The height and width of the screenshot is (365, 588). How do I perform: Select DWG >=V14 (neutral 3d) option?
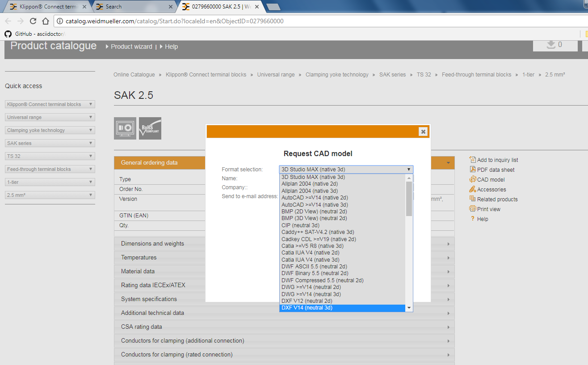(x=342, y=294)
